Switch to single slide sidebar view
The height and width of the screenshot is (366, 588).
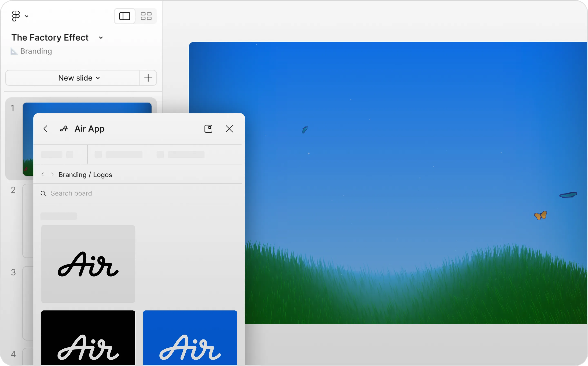125,16
